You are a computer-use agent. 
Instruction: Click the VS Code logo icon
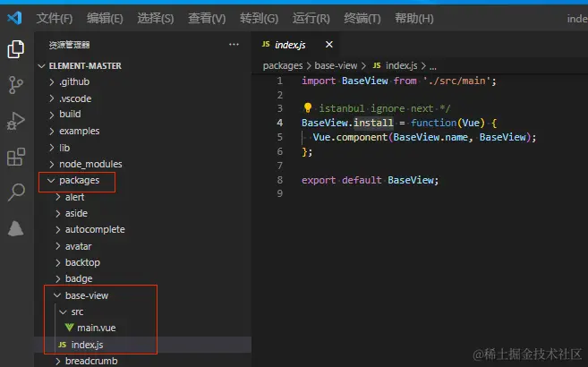tap(14, 18)
